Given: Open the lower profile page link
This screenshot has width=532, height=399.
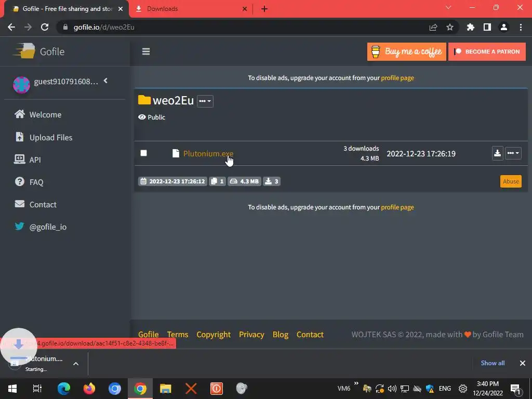Looking at the screenshot, I should pyautogui.click(x=397, y=207).
